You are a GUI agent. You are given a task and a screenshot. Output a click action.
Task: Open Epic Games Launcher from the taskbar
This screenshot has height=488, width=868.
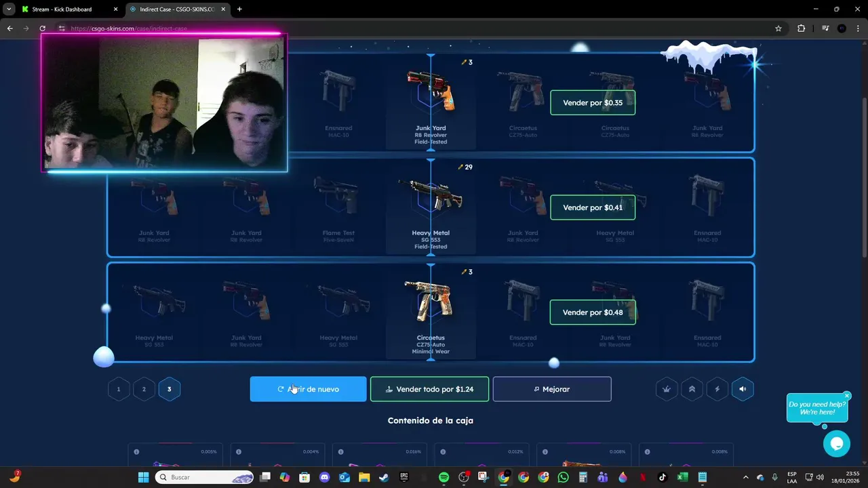404,477
